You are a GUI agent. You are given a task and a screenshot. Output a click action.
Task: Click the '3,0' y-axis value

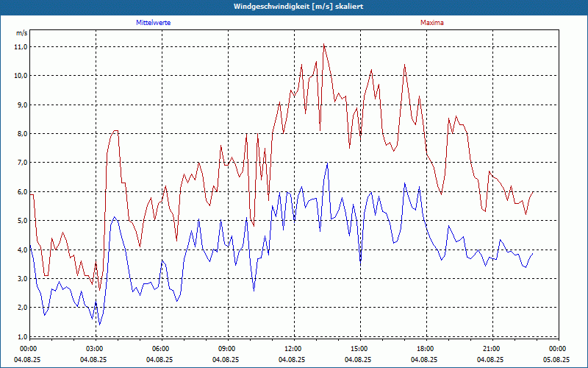pos(22,279)
